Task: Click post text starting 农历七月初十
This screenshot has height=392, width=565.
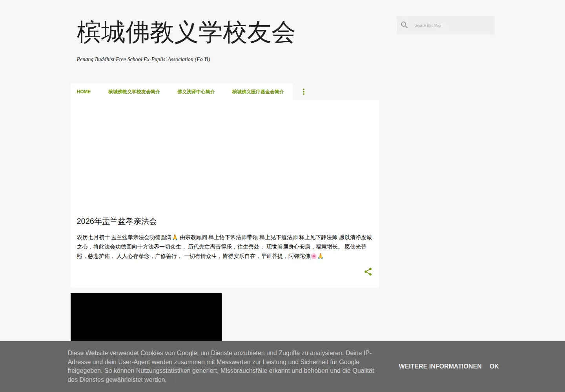Action: click(224, 247)
